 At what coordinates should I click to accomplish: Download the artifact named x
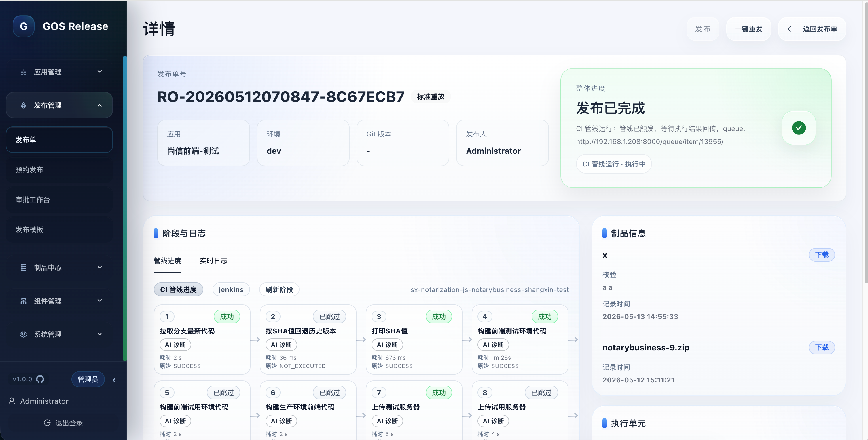822,255
